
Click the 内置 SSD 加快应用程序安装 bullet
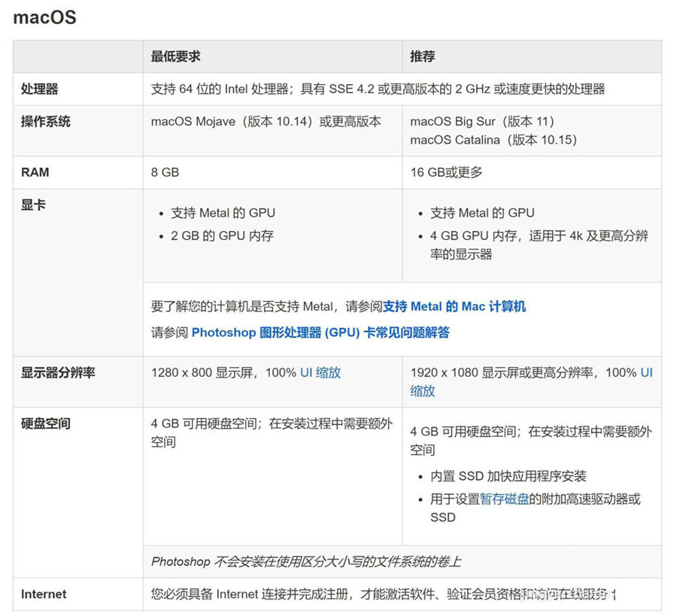click(509, 476)
